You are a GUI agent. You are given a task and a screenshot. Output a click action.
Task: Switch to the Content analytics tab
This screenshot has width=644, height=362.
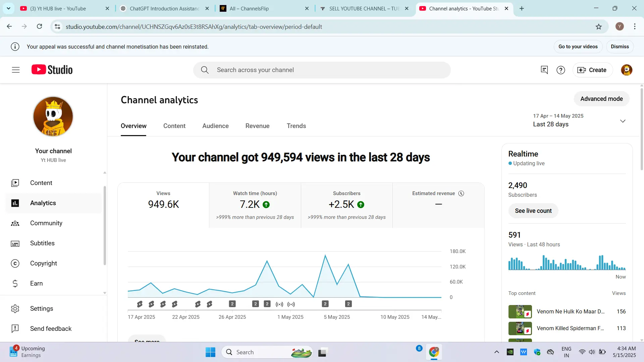coord(174,126)
